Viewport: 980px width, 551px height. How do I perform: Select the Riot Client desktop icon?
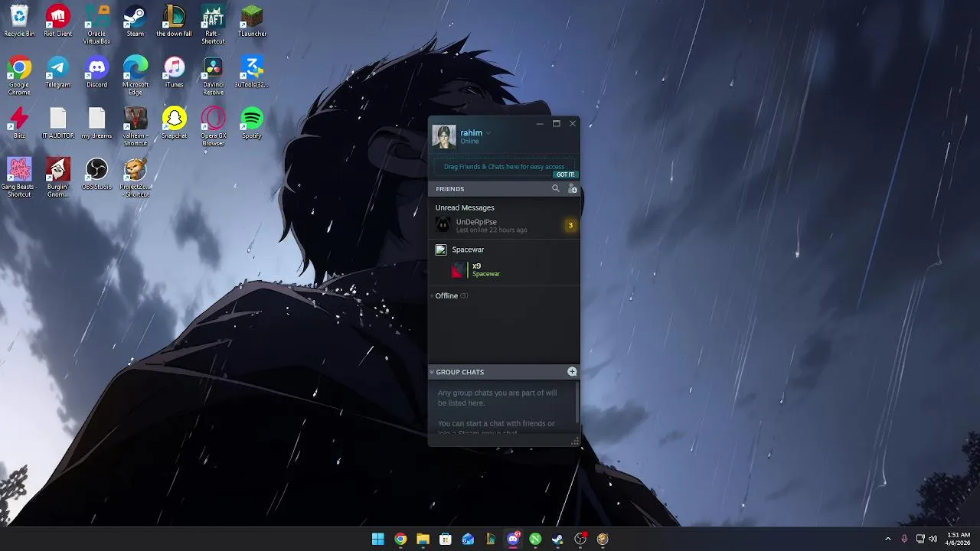pos(58,21)
